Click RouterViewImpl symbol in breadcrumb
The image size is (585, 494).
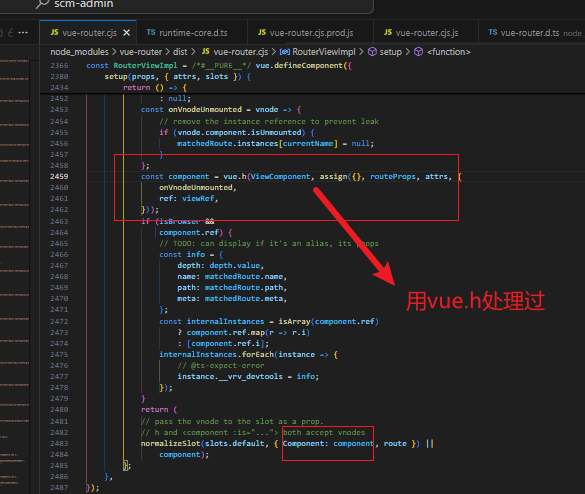pos(324,52)
